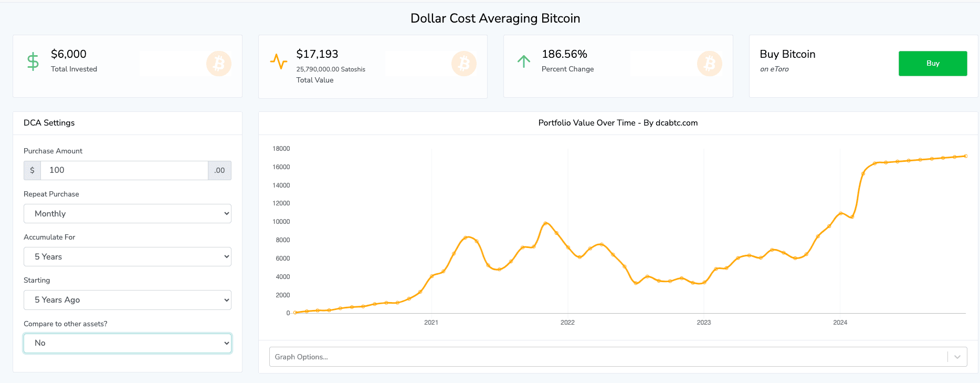The image size is (980, 383).
Task: Click the orange pulse chart icon
Action: tap(279, 61)
